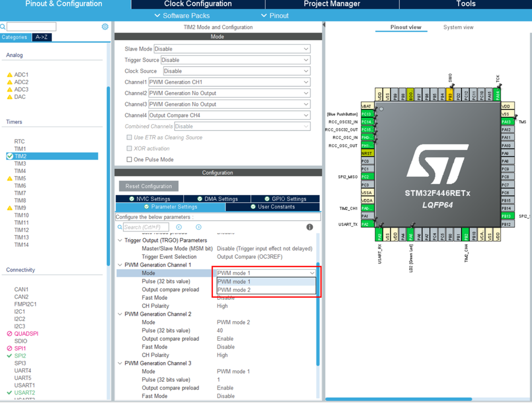The image size is (532, 403).
Task: Select pin PA5 Green Led on chip
Action: pos(411,234)
